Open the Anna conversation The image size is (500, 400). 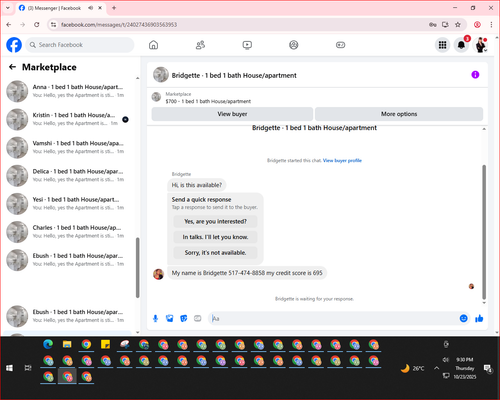coord(68,91)
